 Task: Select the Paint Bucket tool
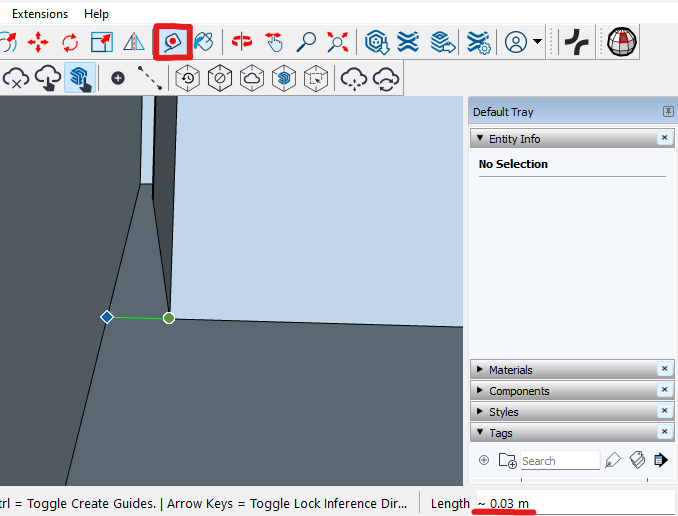tap(204, 42)
